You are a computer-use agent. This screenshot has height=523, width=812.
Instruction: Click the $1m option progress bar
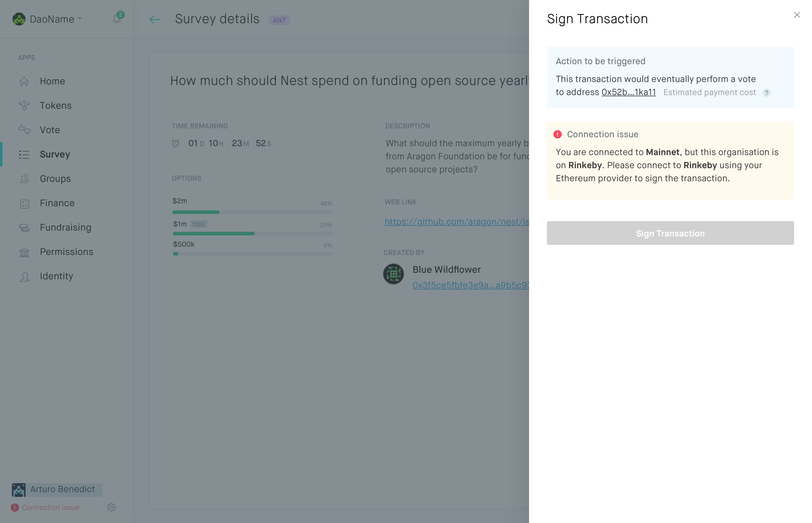(x=253, y=234)
